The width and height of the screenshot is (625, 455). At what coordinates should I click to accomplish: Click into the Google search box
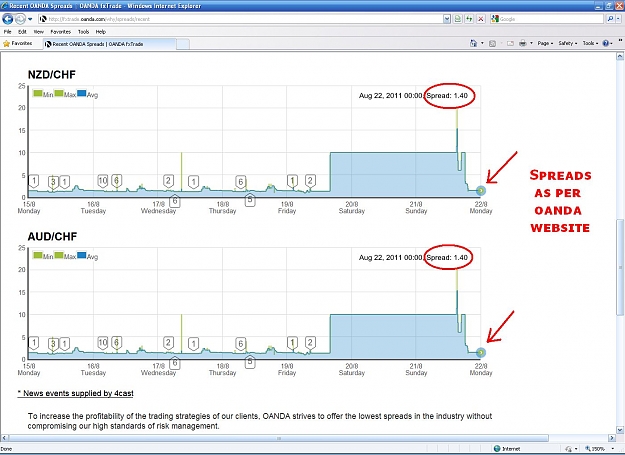[x=547, y=19]
